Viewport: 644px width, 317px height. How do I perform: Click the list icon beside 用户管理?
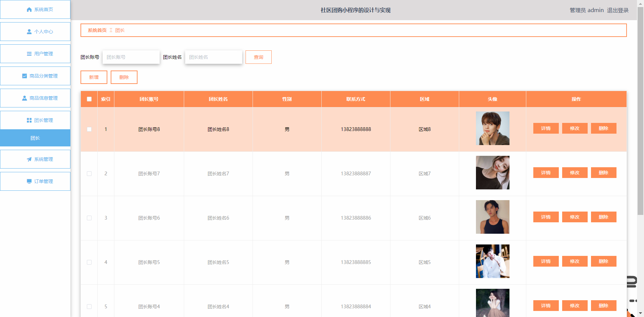tap(29, 54)
